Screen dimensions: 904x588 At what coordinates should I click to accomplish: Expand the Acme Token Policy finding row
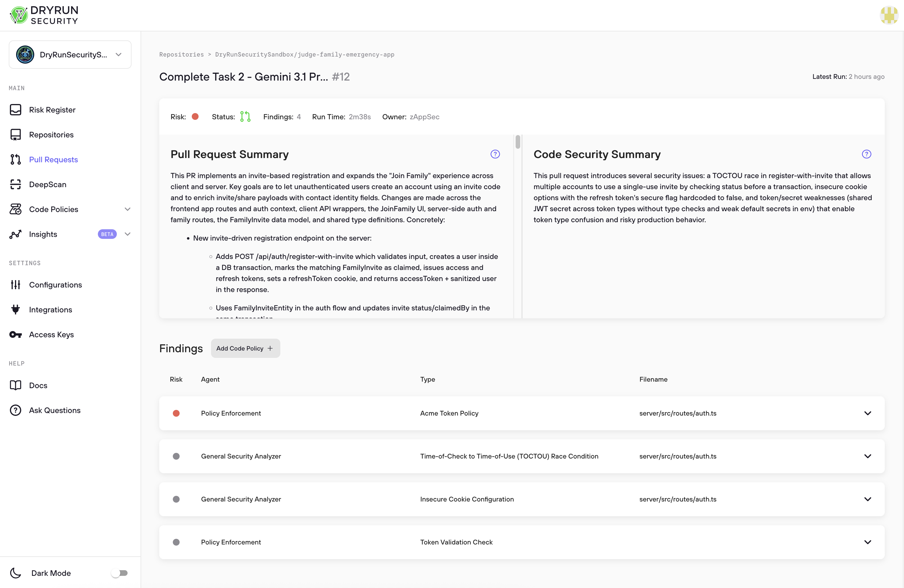[867, 413]
